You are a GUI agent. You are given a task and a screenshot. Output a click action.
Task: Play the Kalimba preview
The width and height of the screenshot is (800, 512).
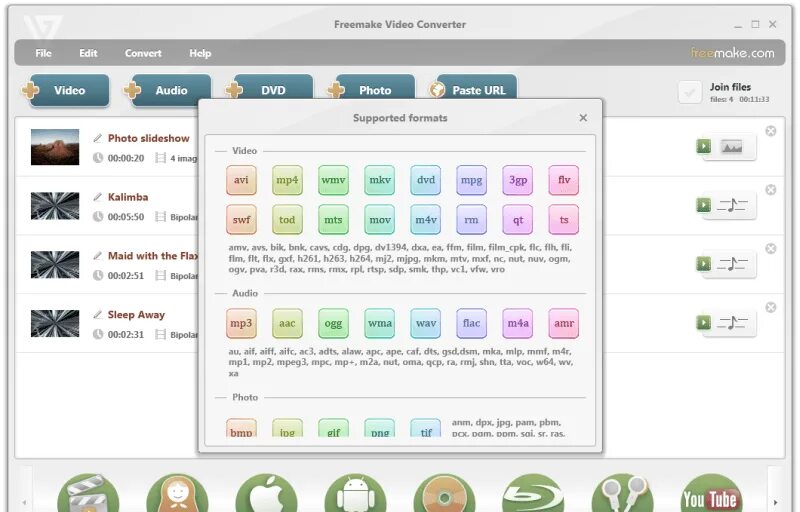704,205
